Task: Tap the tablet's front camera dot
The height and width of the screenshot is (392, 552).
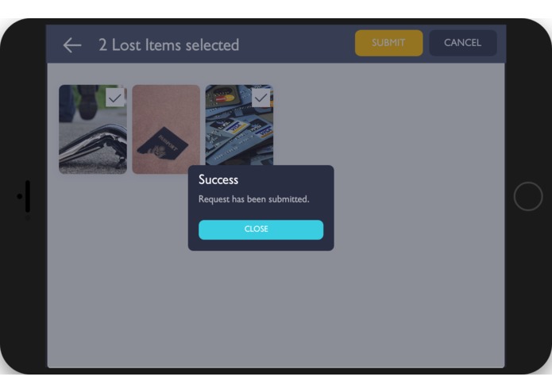Action: pyautogui.click(x=20, y=196)
